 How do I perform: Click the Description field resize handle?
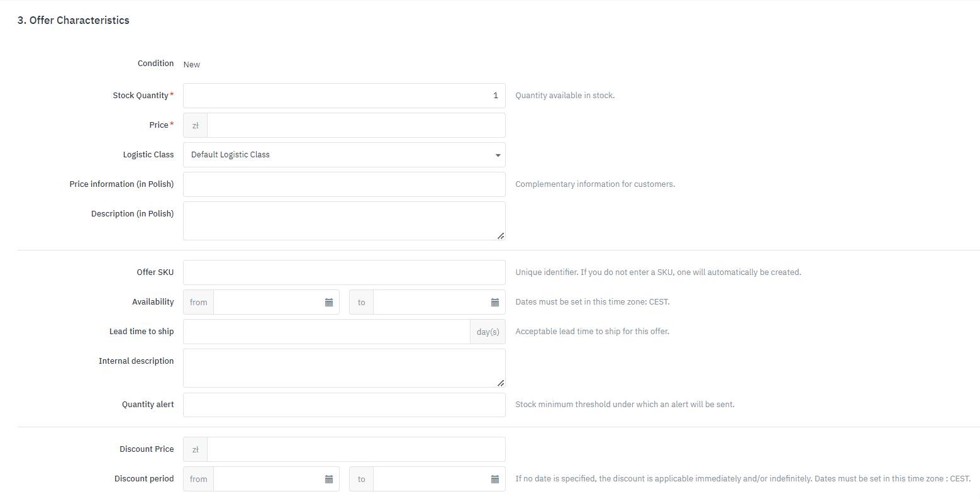click(x=500, y=236)
